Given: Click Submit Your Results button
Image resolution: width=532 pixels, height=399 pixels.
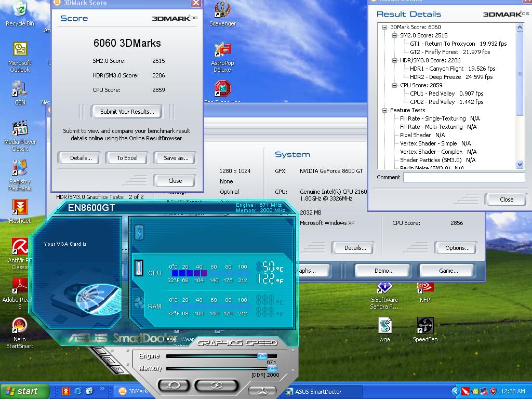Looking at the screenshot, I should [127, 112].
